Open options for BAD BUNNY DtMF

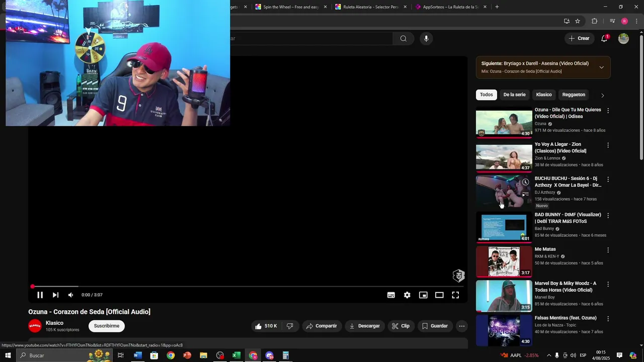click(x=608, y=216)
